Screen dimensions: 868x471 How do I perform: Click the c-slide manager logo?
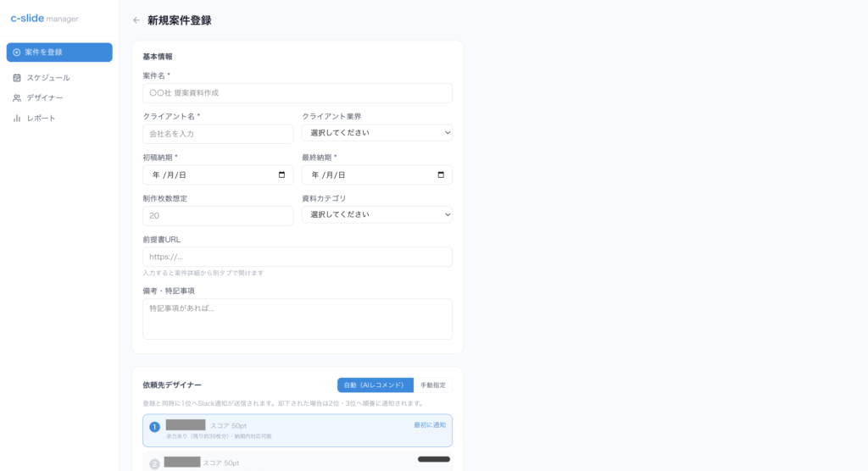click(x=44, y=19)
